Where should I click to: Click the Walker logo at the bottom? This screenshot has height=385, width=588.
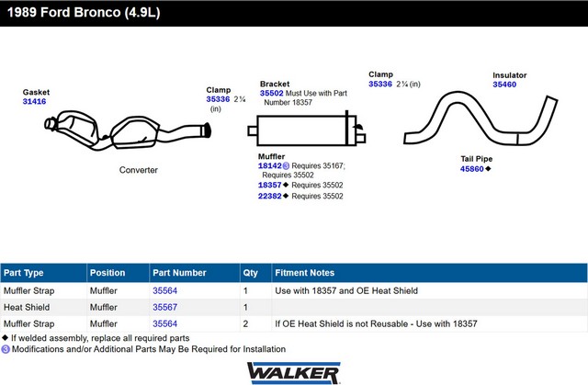[x=293, y=370]
